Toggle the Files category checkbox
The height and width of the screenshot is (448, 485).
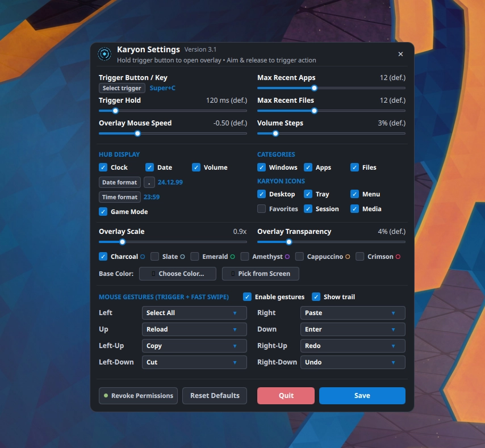click(354, 168)
